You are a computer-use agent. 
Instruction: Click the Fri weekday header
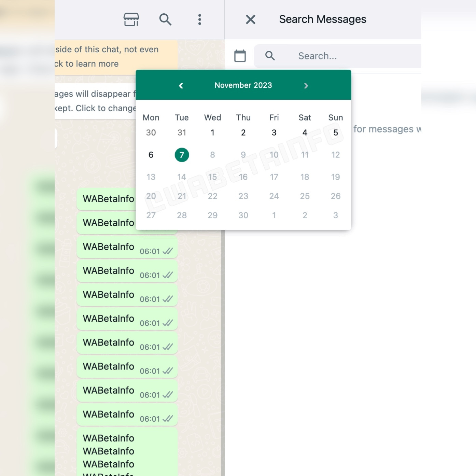274,117
